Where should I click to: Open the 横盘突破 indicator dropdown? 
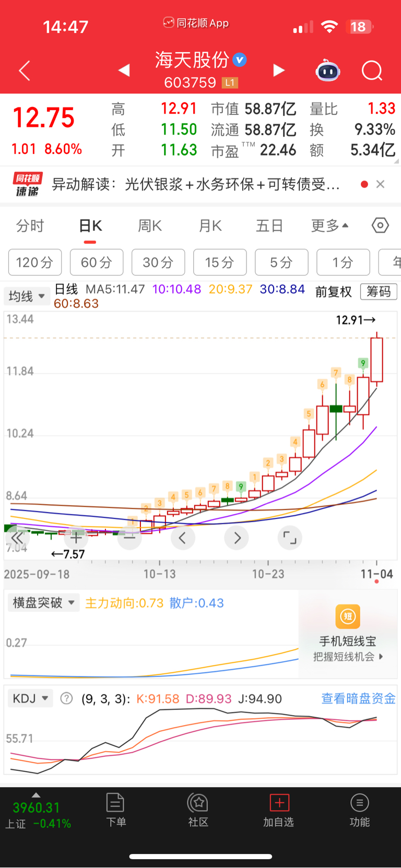(x=43, y=603)
